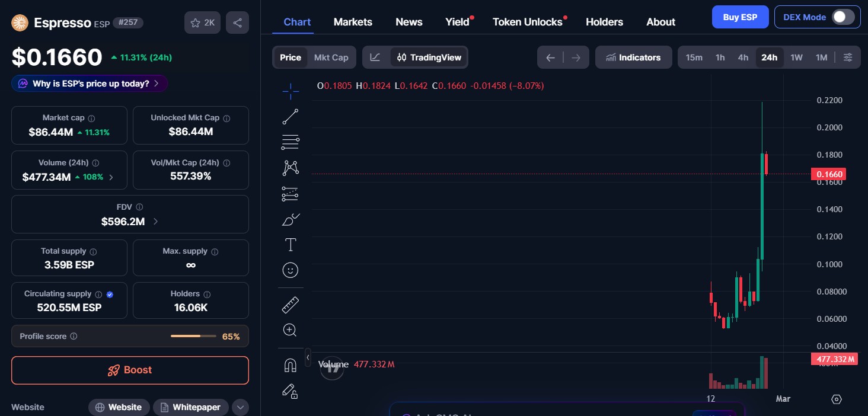Viewport: 868px width, 416px height.
Task: Open the emoji stamp tool
Action: (x=290, y=270)
